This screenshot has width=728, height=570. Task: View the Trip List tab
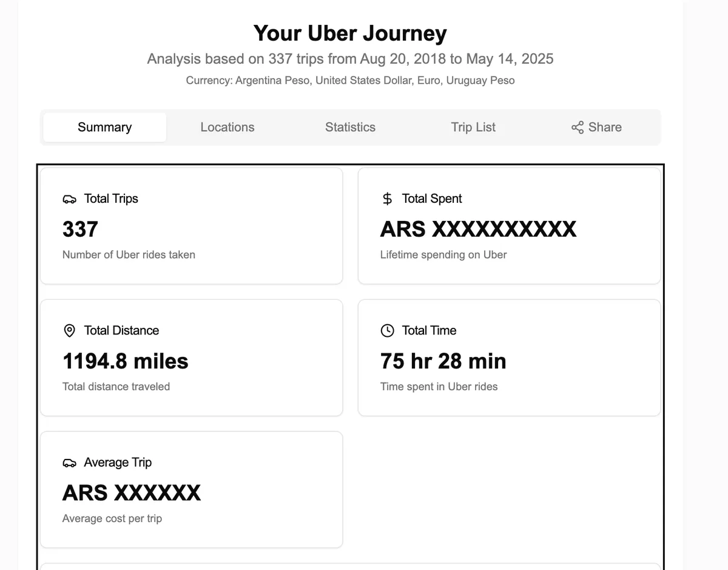(473, 127)
